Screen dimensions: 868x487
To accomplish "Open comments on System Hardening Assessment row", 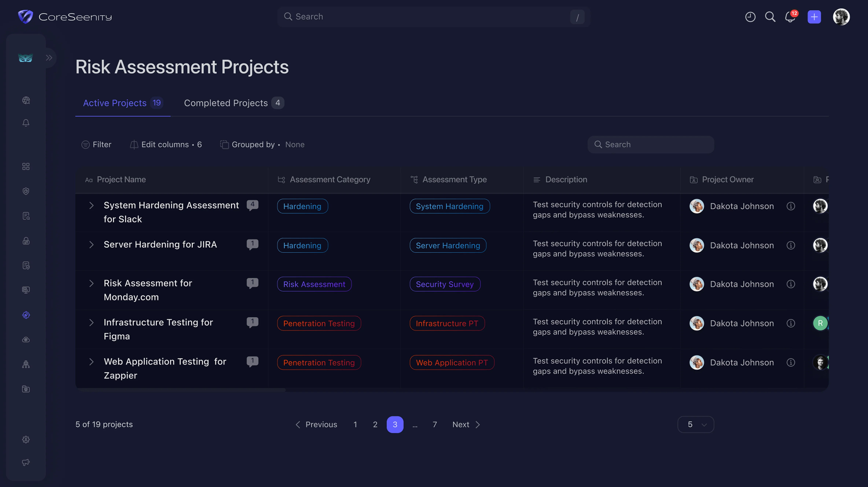I will [252, 205].
